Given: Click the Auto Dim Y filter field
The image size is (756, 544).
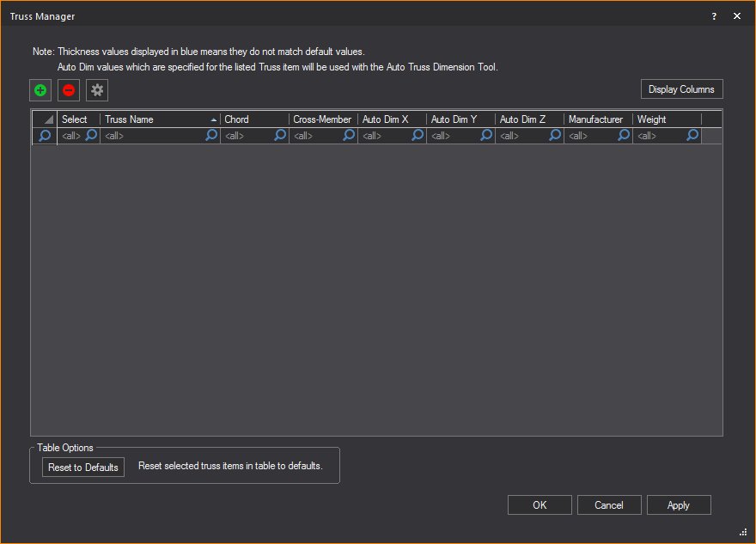Looking at the screenshot, I should [x=453, y=136].
